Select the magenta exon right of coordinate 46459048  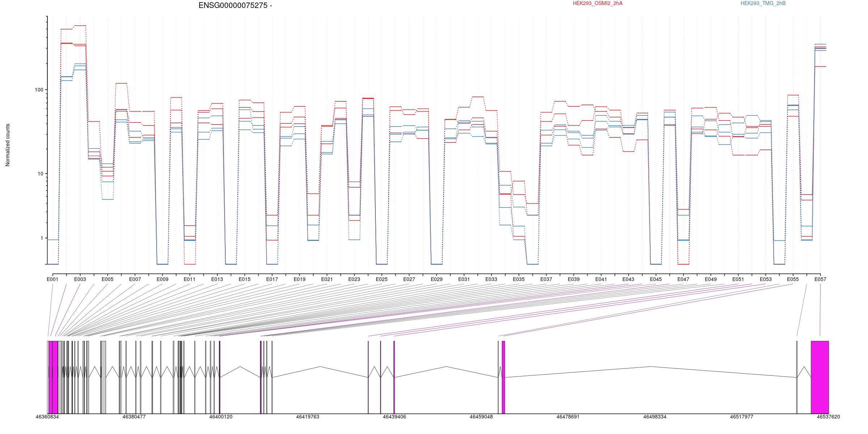[503, 377]
